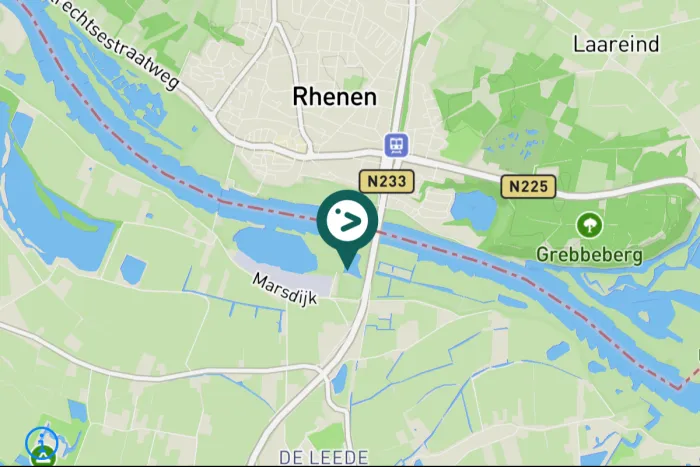Click the pond west of N225 shield
The image size is (700, 467).
point(475,211)
